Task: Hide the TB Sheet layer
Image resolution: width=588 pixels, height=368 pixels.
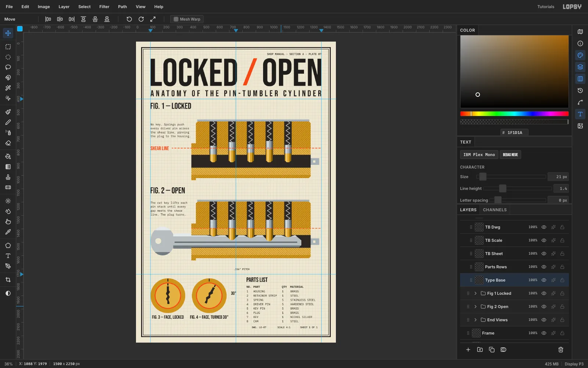Action: coord(544,254)
